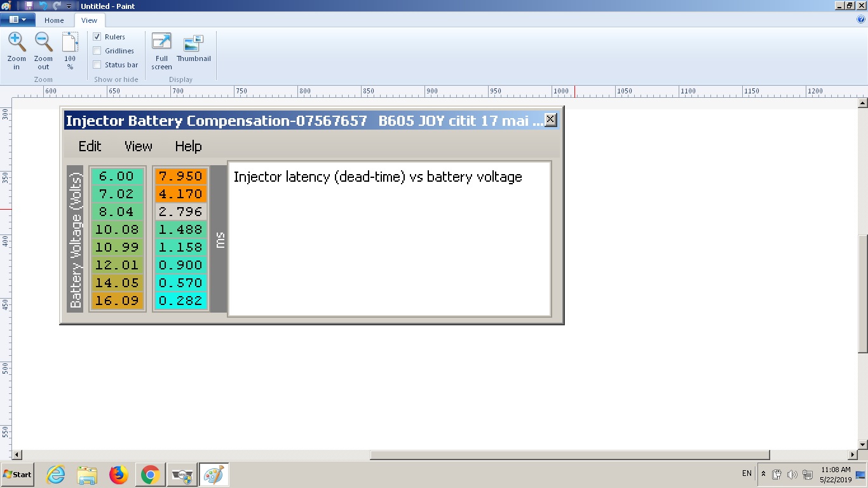Enable the Status bar checkbox
Screen dimensions: 868x488
(97, 65)
